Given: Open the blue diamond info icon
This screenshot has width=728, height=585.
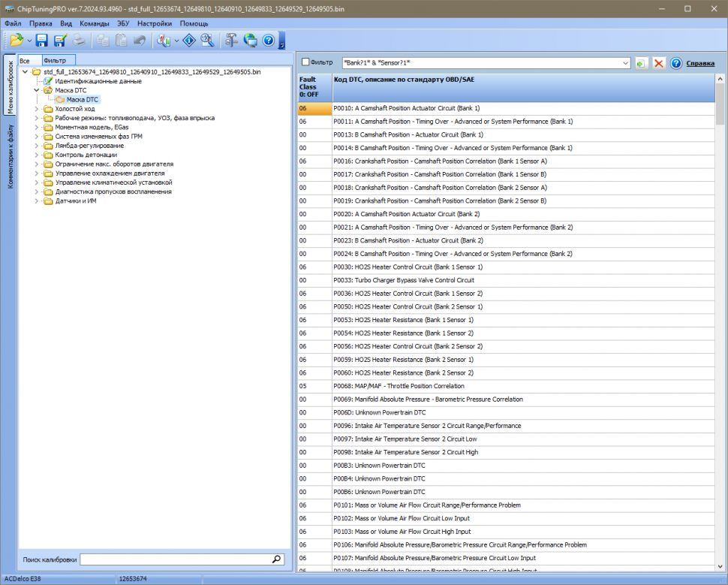Looking at the screenshot, I should click(189, 41).
